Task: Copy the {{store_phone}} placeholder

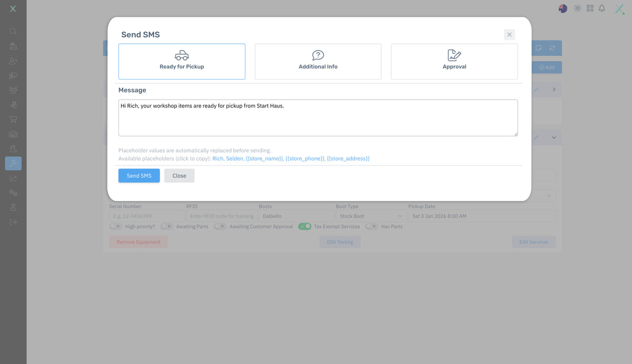Action: 304,159
